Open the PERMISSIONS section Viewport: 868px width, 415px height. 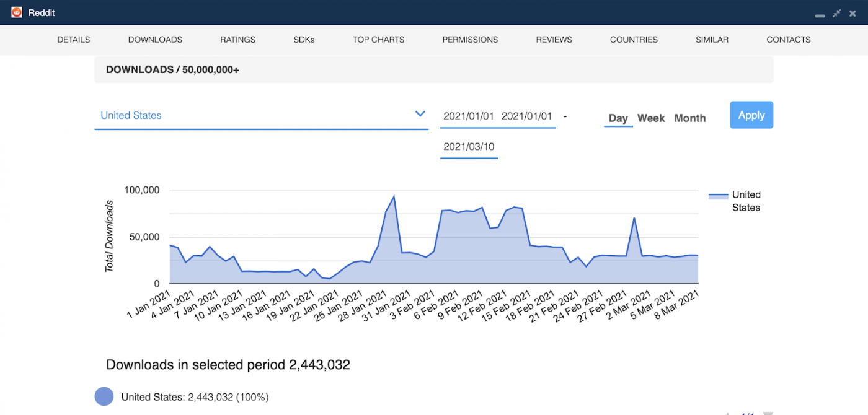click(x=470, y=40)
